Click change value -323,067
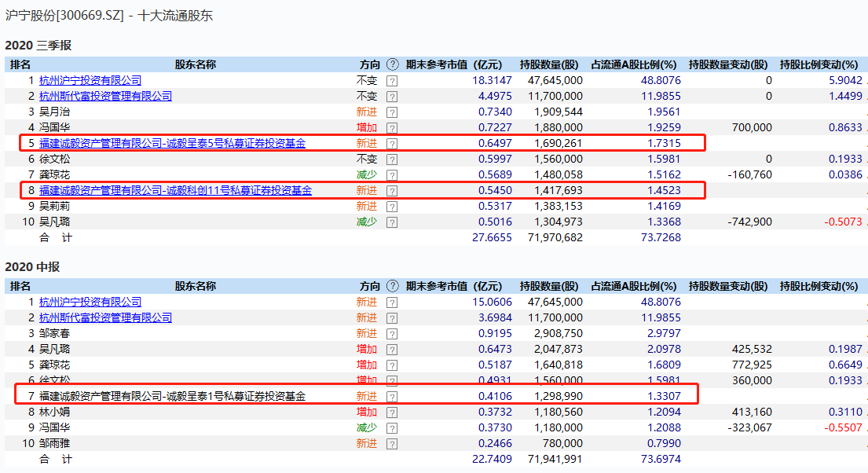868x473 pixels. coord(749,427)
